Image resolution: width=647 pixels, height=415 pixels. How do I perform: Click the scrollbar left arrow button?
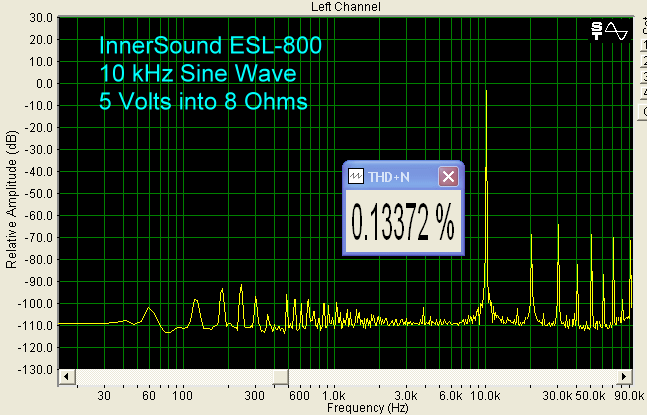[x=67, y=377]
